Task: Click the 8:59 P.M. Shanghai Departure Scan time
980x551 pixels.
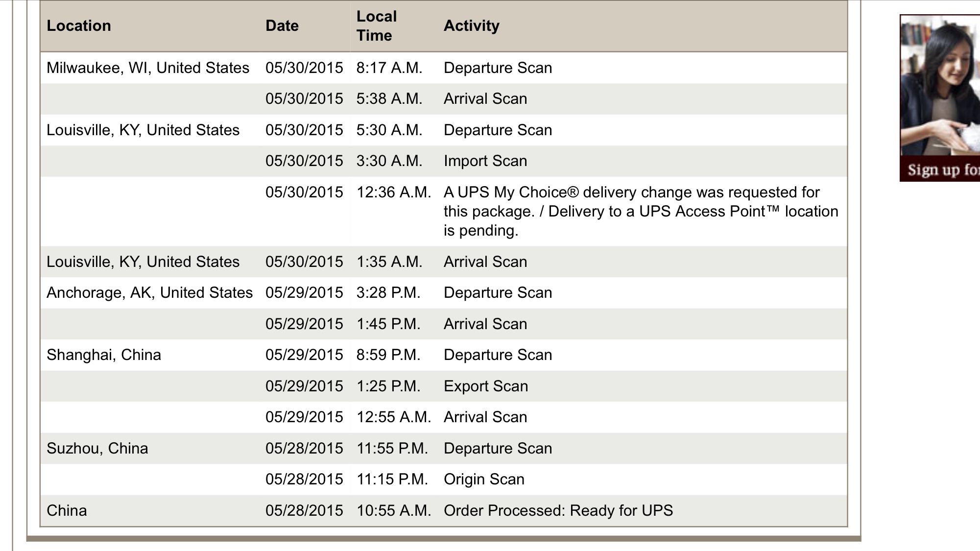Action: (x=388, y=355)
